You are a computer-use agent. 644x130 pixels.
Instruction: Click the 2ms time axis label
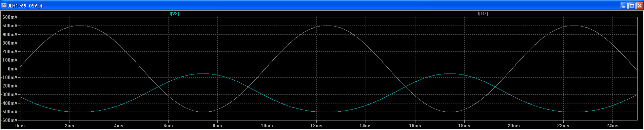[70, 126]
